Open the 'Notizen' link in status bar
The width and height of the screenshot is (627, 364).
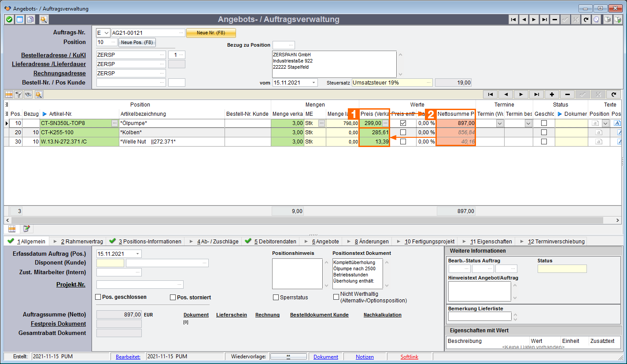point(365,357)
